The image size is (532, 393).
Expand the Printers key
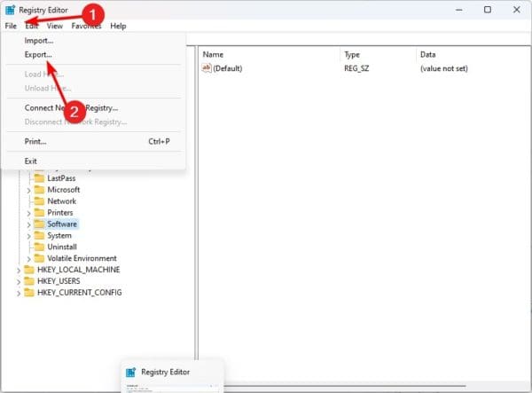[x=29, y=214]
